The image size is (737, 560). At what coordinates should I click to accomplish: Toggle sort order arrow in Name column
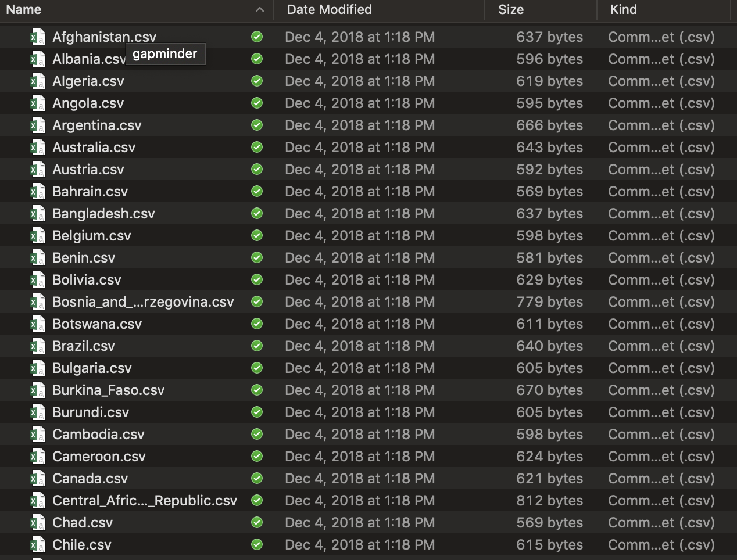pos(260,10)
